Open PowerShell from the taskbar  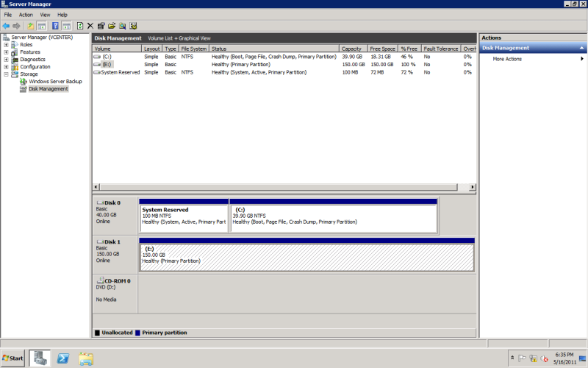pyautogui.click(x=63, y=358)
